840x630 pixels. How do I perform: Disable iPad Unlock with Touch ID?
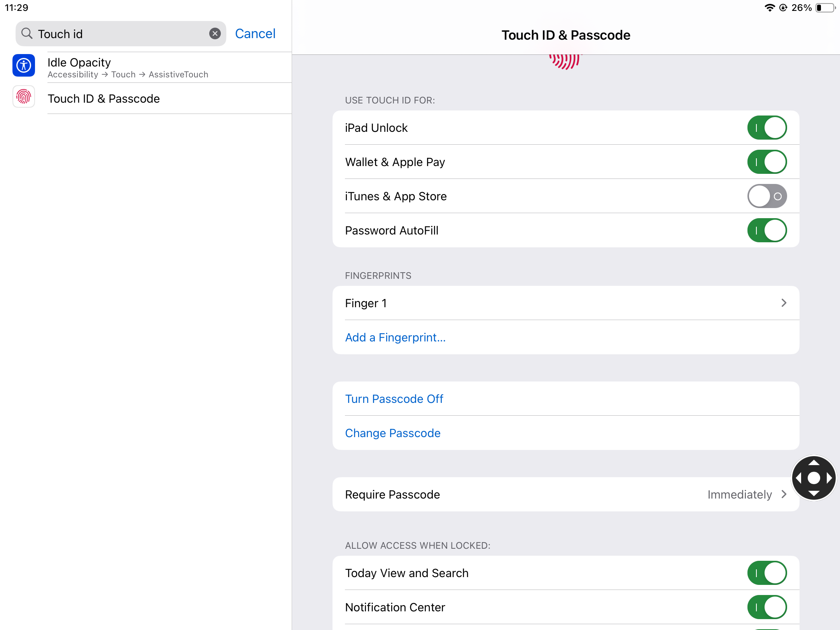(x=766, y=128)
